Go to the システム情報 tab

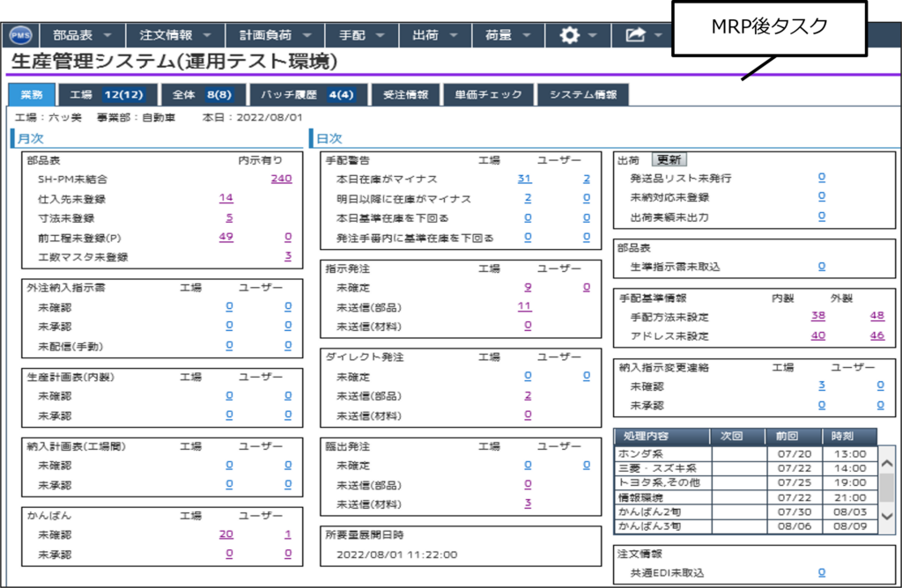pyautogui.click(x=583, y=95)
